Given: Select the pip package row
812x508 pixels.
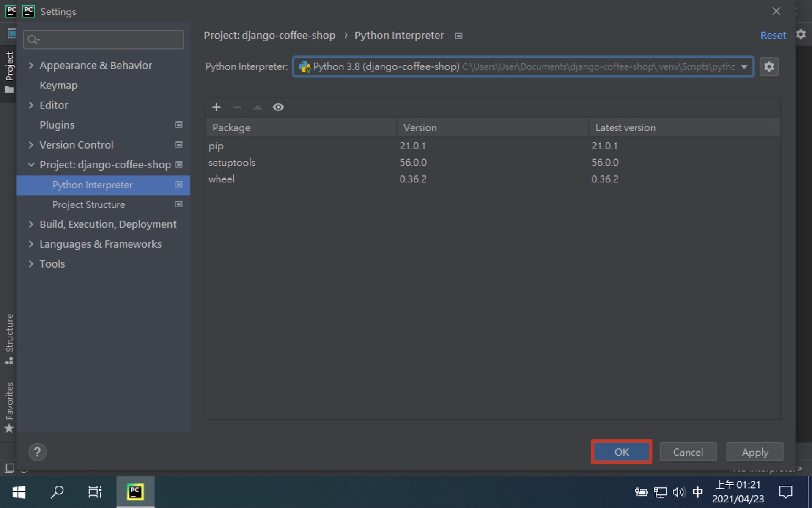Looking at the screenshot, I should [x=493, y=146].
